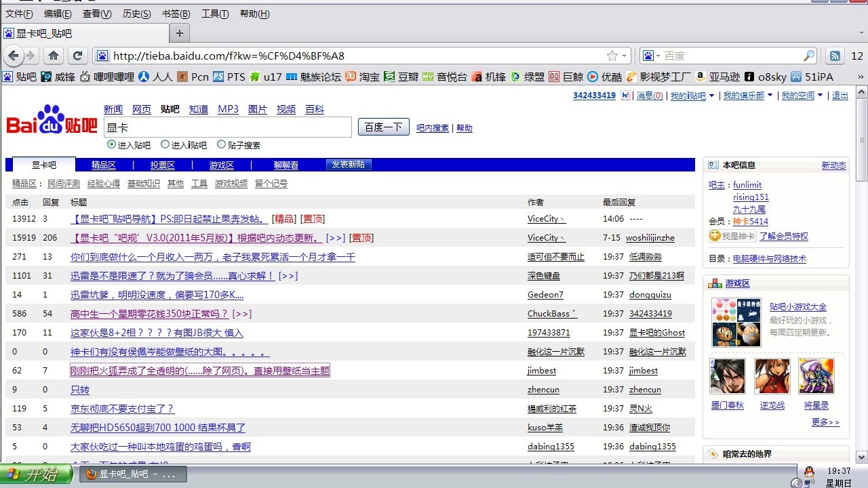
Task: Expand the 我的俱乐部 dropdown
Action: click(770, 96)
